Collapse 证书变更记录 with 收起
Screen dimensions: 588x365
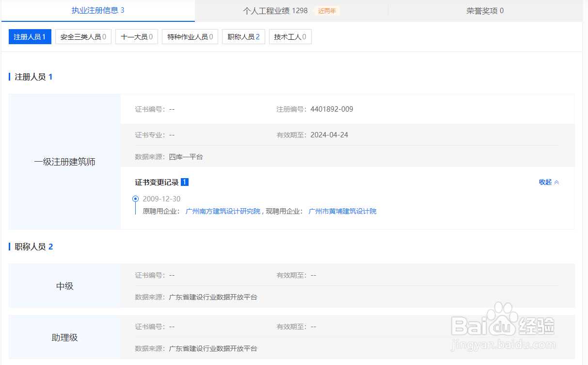(x=545, y=182)
